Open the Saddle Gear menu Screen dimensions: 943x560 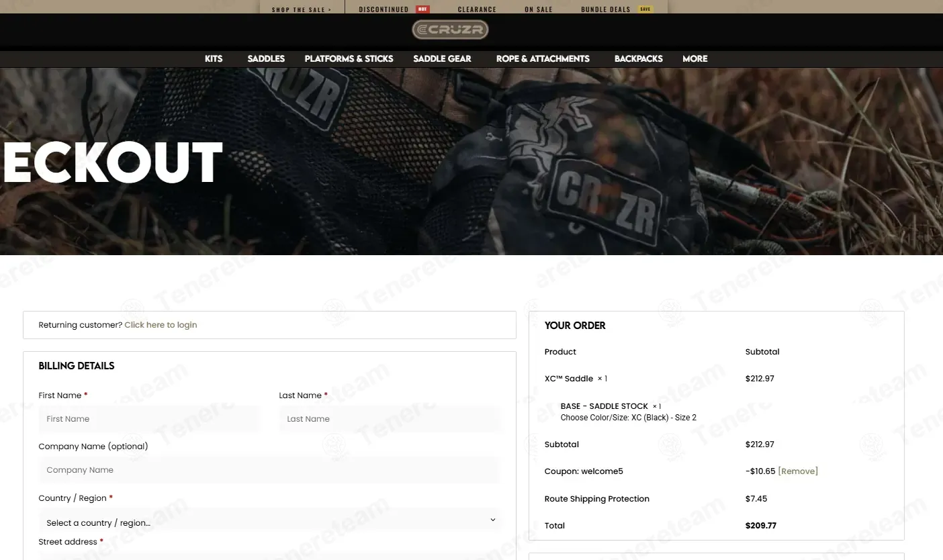point(442,58)
